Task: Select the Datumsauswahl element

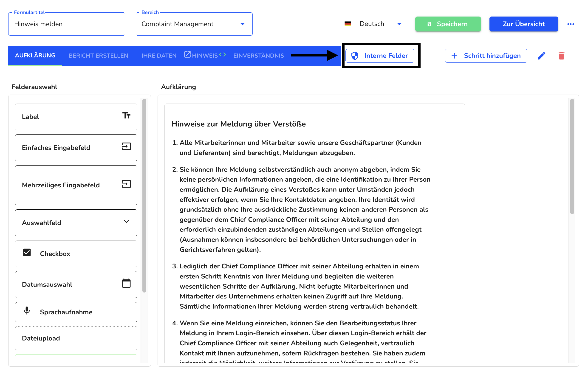Action: click(76, 284)
